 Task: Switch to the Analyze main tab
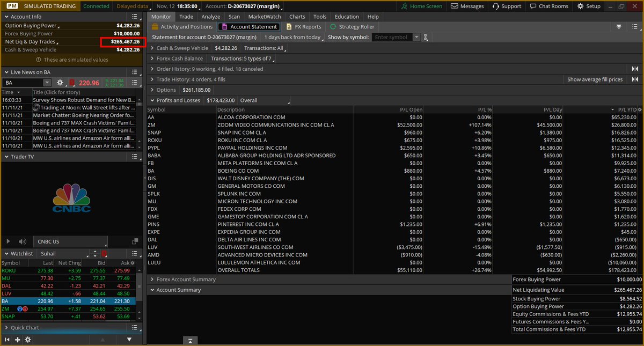pos(211,17)
